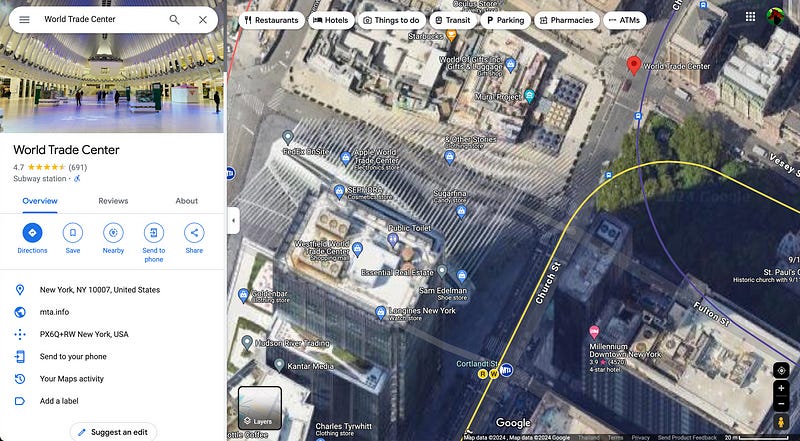Open the hamburger menu in search bar
The height and width of the screenshot is (441, 800).
click(24, 20)
